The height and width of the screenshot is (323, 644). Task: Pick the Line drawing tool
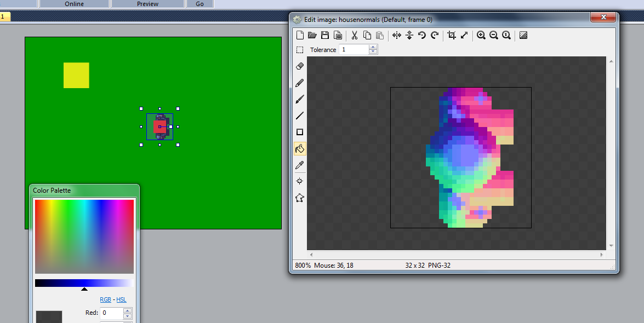pyautogui.click(x=300, y=116)
